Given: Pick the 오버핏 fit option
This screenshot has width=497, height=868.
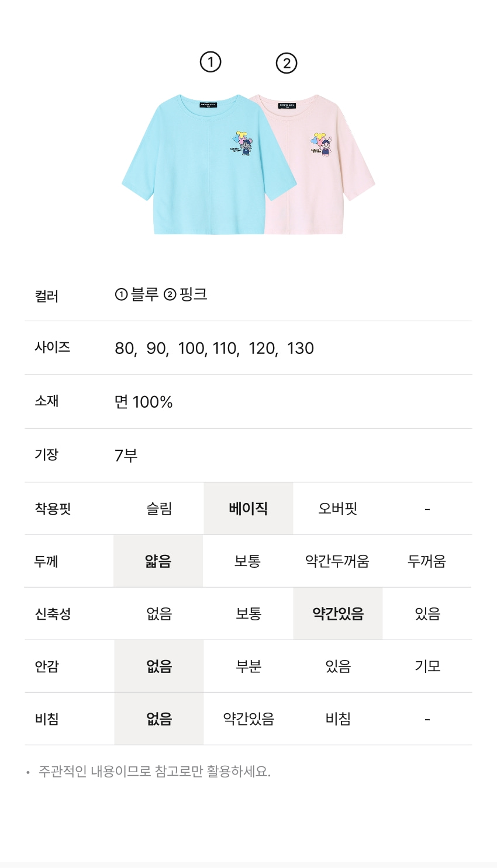Looking at the screenshot, I should 337,509.
